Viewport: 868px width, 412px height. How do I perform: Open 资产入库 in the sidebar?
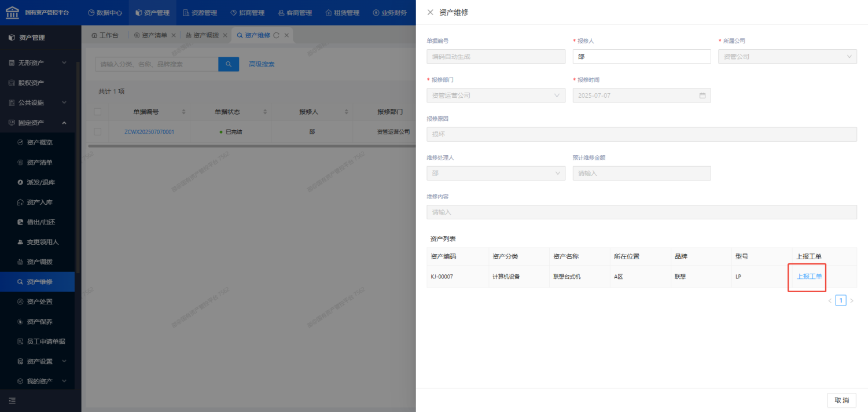(x=37, y=203)
